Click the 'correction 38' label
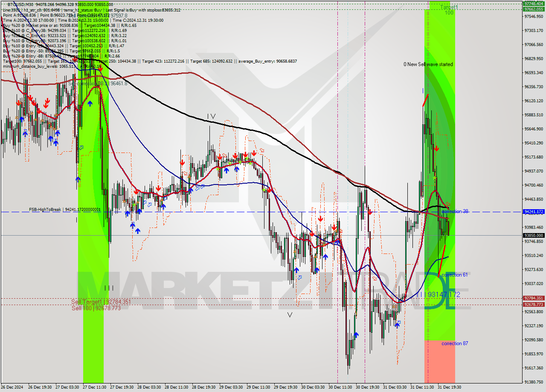This screenshot has height=392, width=546. coord(455,211)
